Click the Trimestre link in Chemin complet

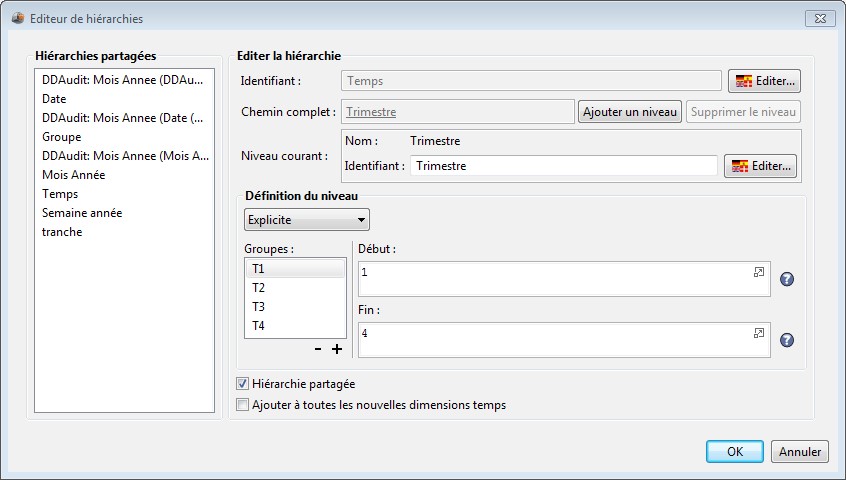(371, 112)
